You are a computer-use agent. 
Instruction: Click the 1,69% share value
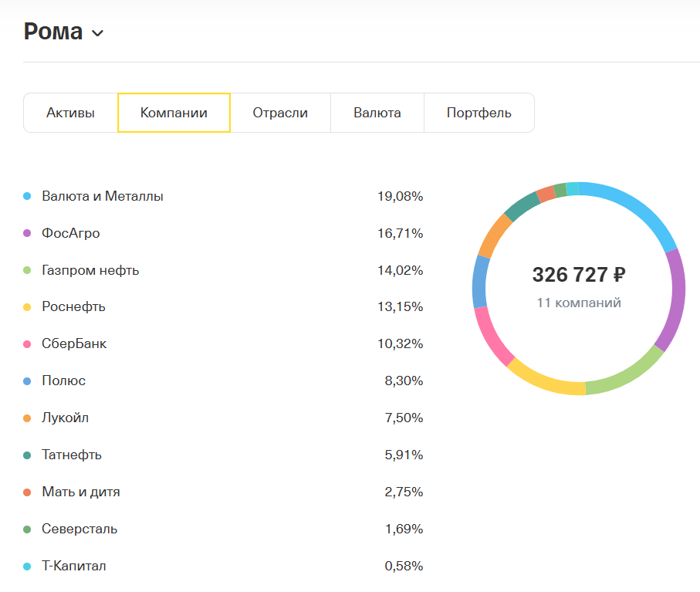click(x=404, y=529)
